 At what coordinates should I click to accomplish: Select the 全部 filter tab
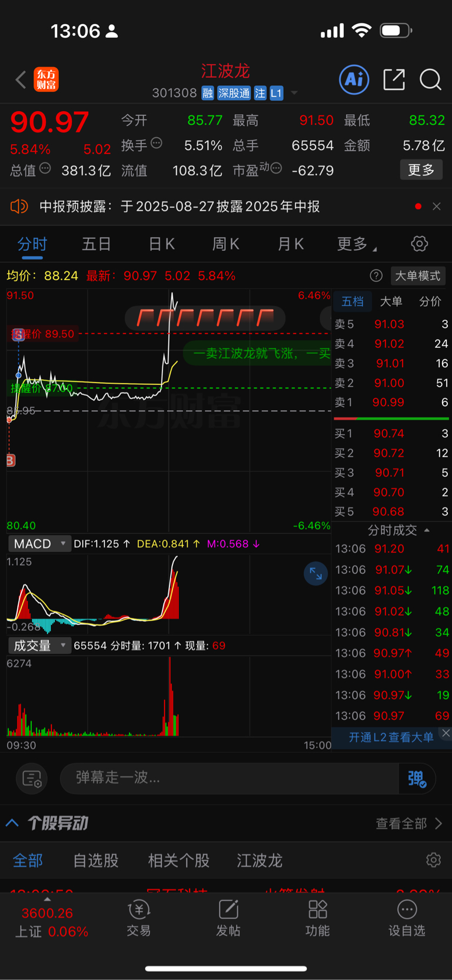click(28, 861)
